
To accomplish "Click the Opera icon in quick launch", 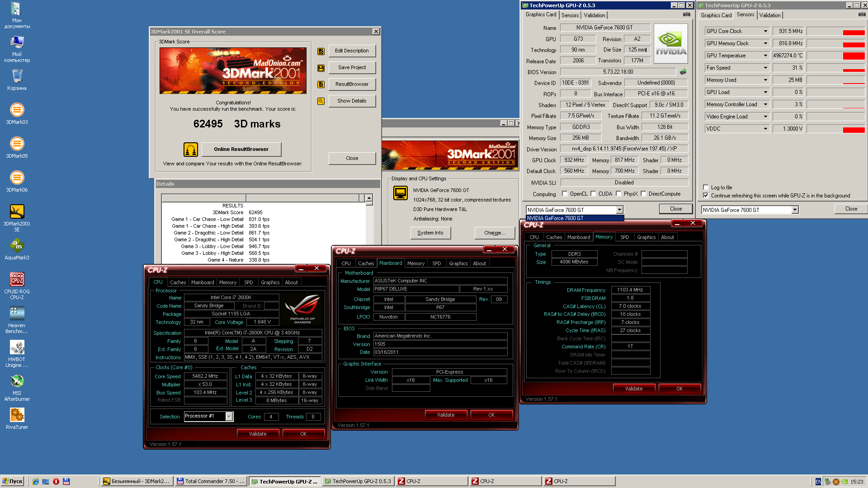I will coord(56,481).
